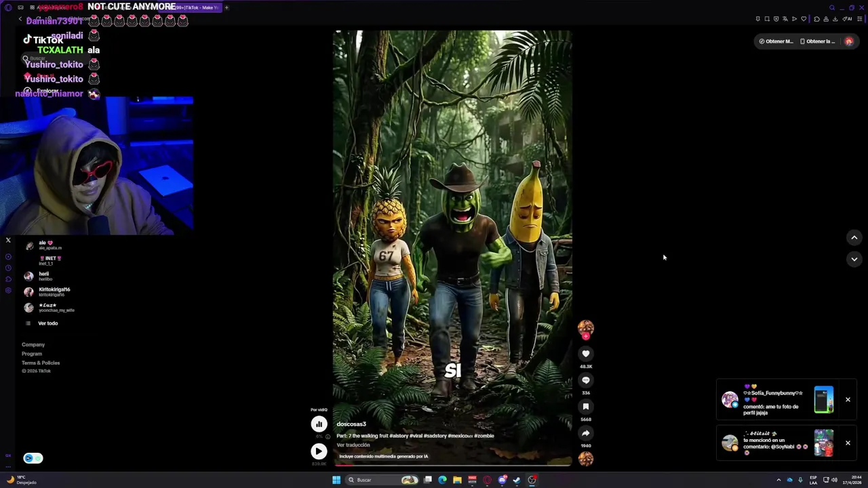The width and height of the screenshot is (868, 488).
Task: Go to the previous video with the up arrow
Action: [x=854, y=237]
